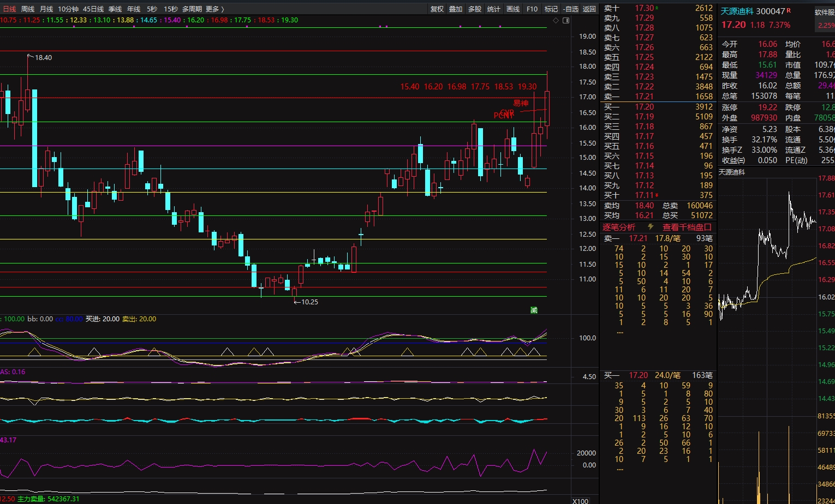Click the 买进: 20.00 indicator parameter
Image resolution: width=835 pixels, height=504 pixels.
[102, 319]
